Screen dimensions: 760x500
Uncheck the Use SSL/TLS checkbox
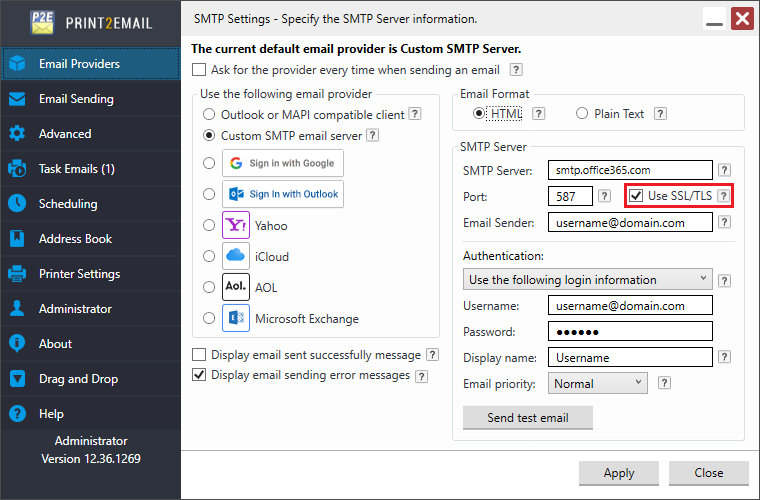[636, 196]
